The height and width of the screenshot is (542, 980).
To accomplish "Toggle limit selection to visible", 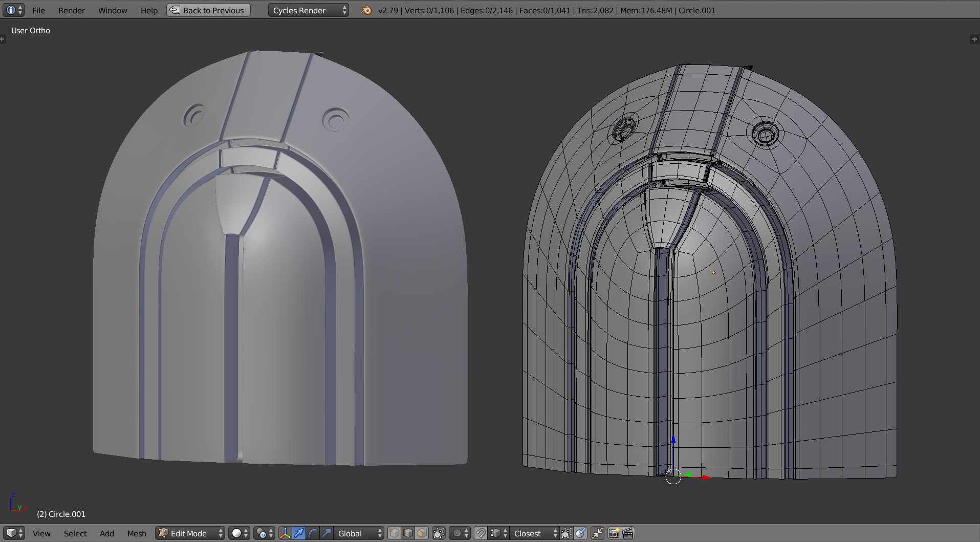I will [x=439, y=533].
